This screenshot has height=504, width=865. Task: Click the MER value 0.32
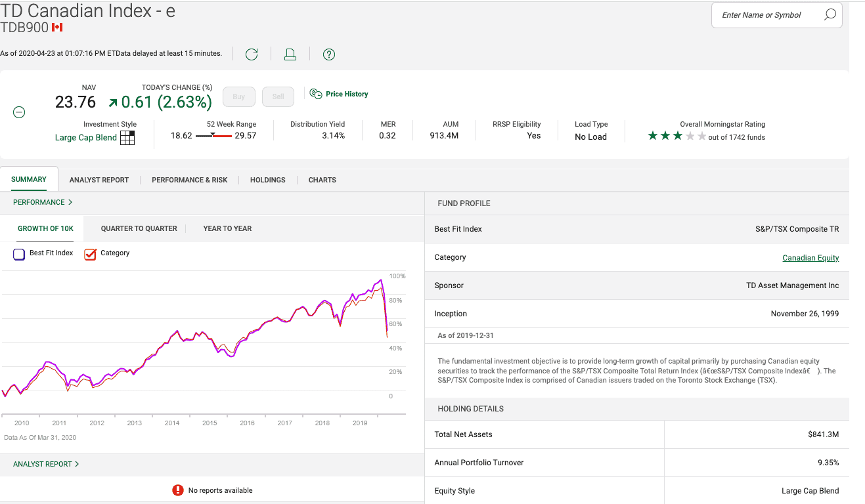pos(388,136)
